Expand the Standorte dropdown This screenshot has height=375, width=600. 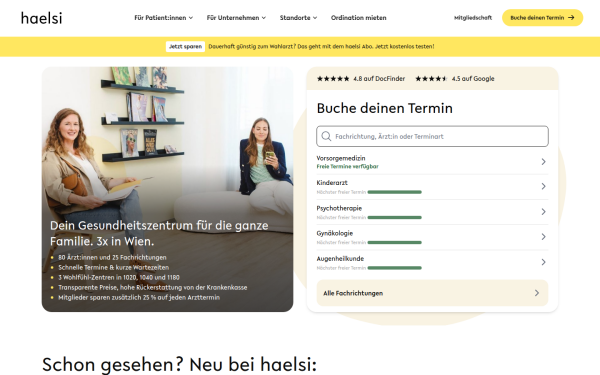(298, 18)
